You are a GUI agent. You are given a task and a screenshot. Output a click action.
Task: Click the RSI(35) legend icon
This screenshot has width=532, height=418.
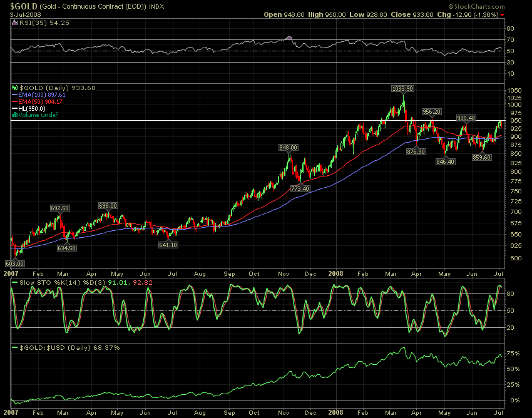14,23
